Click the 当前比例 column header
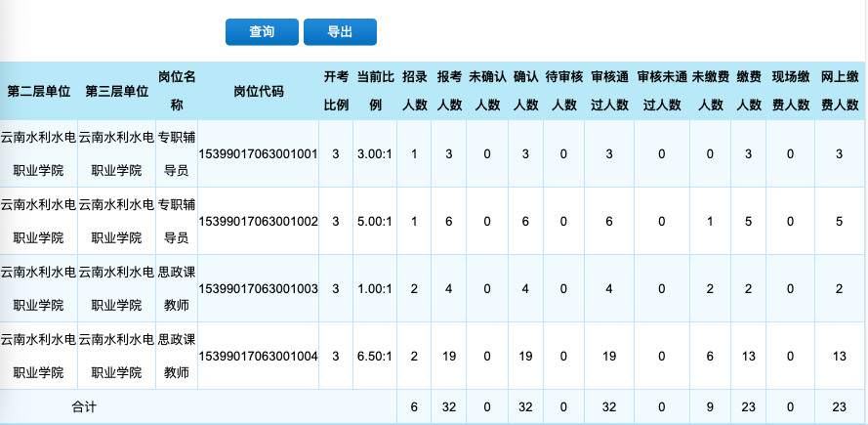Screen dimensions: 868x425 (x=375, y=91)
